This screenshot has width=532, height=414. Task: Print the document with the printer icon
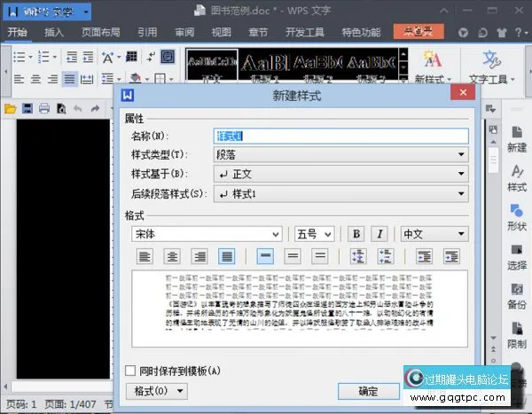44,108
